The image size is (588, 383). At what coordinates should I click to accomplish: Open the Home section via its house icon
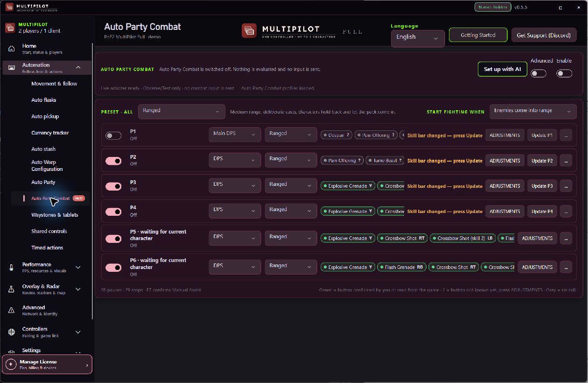pyautogui.click(x=12, y=49)
